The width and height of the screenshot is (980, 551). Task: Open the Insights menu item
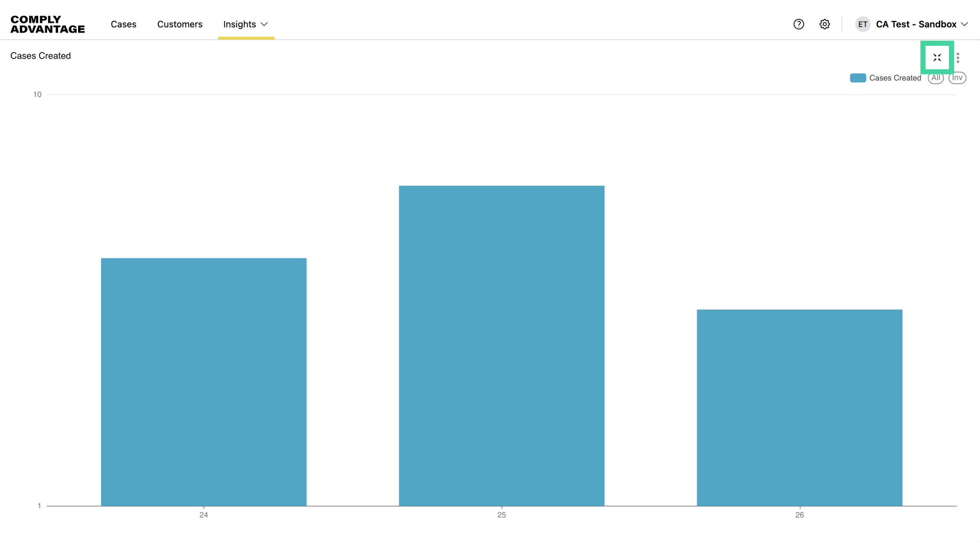tap(239, 24)
